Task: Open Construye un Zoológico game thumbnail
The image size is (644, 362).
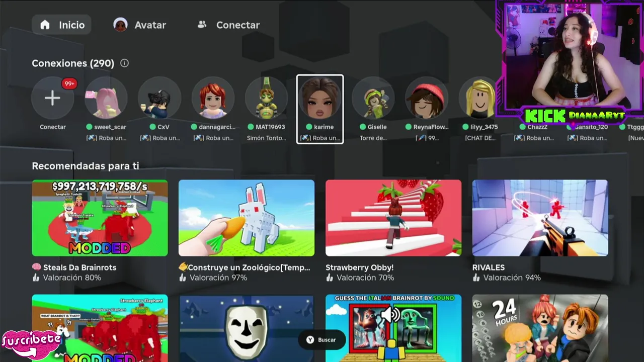Action: 247,218
